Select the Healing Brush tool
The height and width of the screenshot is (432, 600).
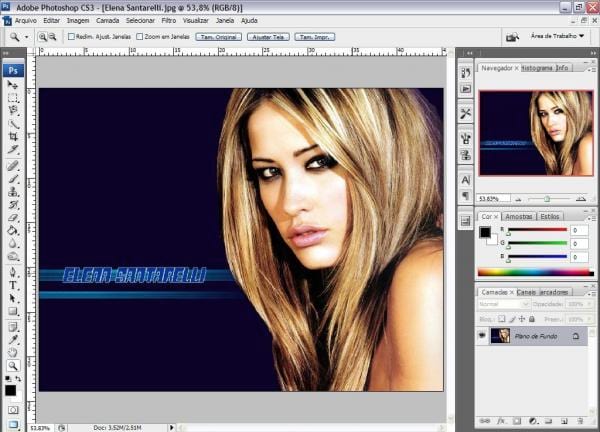pos(13,166)
